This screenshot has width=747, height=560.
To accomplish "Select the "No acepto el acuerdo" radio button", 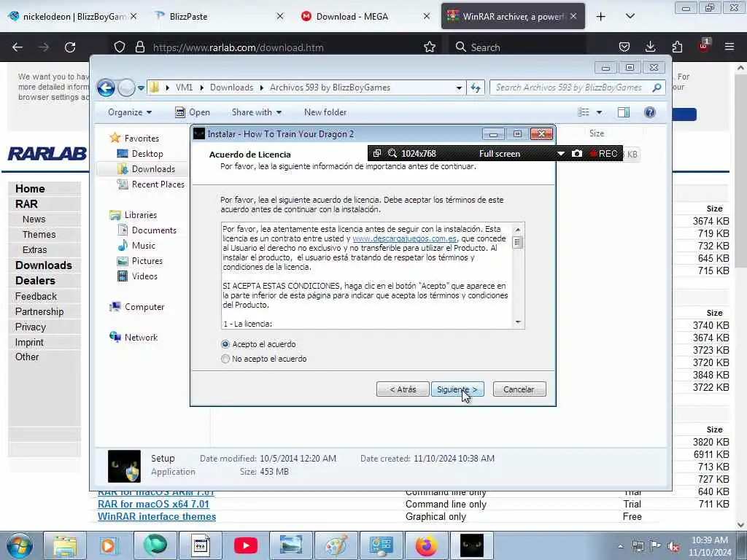I will [225, 359].
